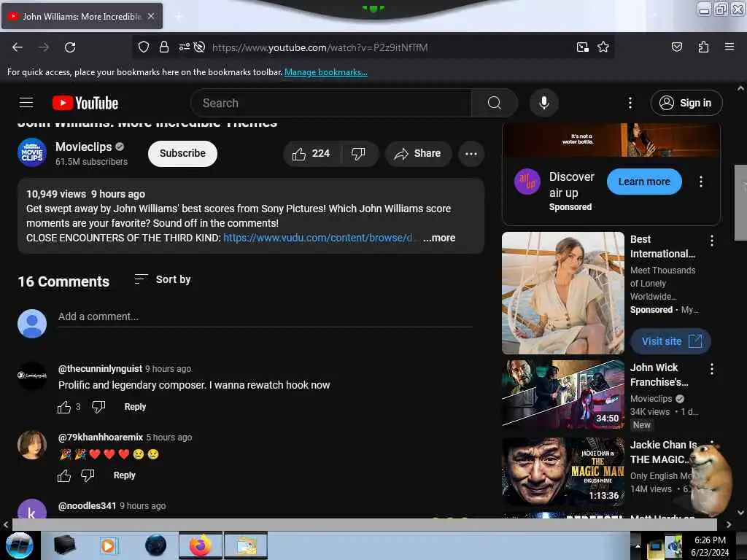Open Movieclips channel avatar
This screenshot has width=747, height=560.
32,152
